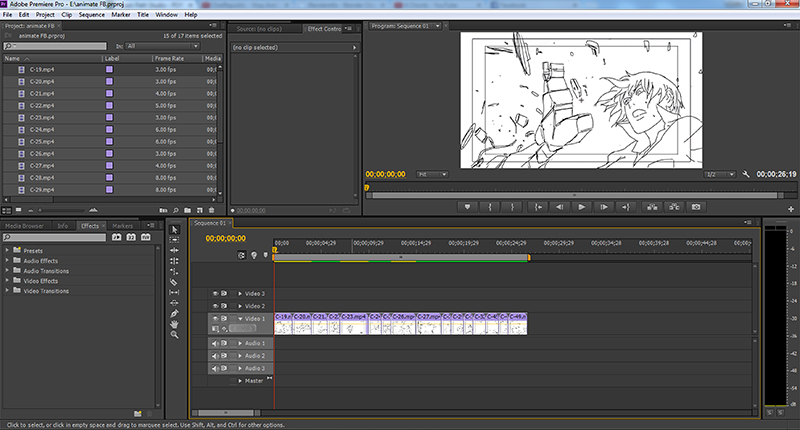Step forward one frame
Screen dimensions: 800x430
click(x=604, y=207)
